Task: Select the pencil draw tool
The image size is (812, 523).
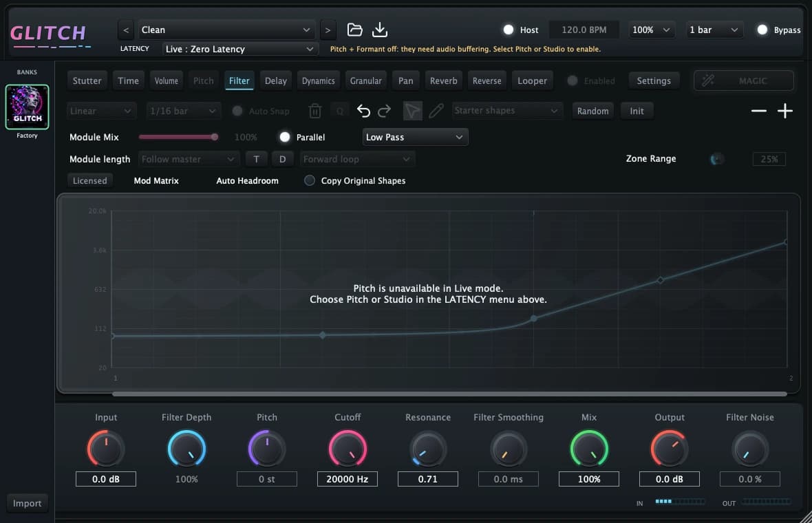Action: (436, 110)
